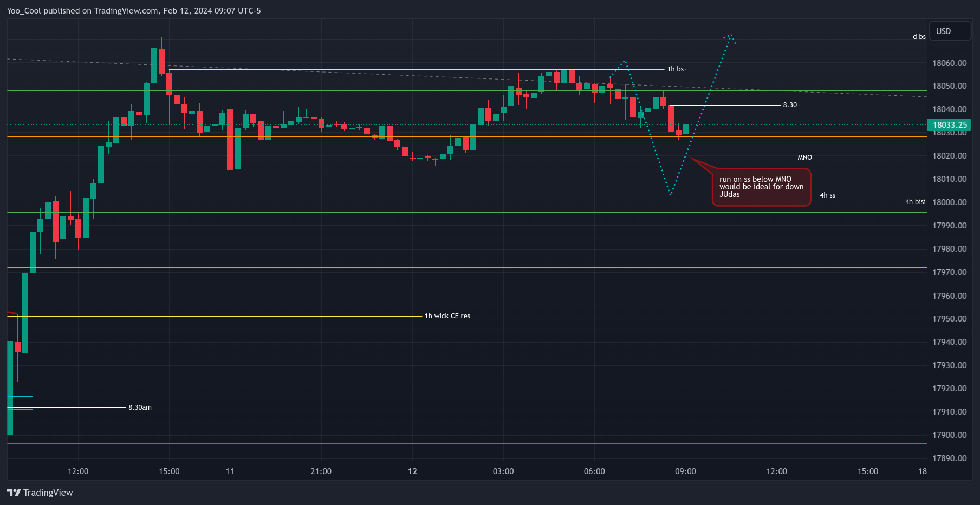
Task: Click the 21:00 time axis label
Action: 321,471
